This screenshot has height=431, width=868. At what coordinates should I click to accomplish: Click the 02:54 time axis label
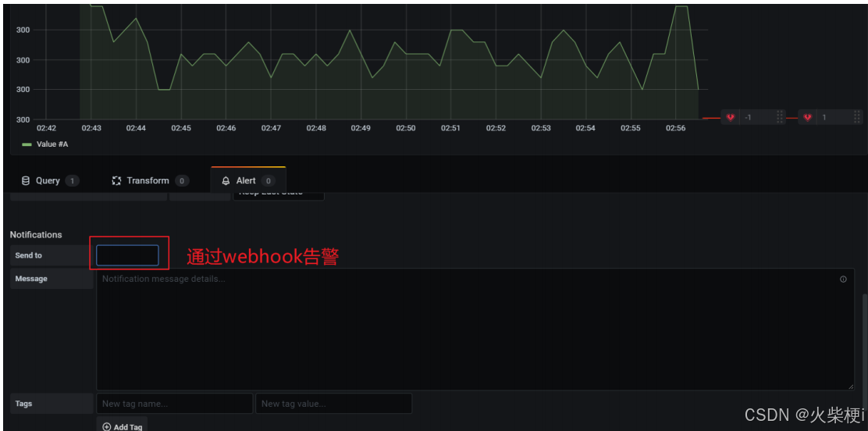point(585,128)
